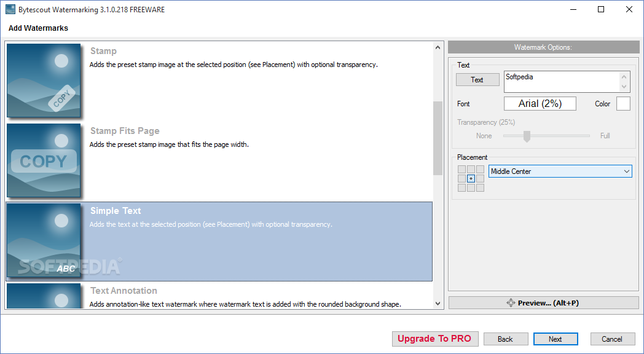Viewport: 644px width, 354px height.
Task: Open font chooser showing Arial (2%)
Action: [540, 103]
